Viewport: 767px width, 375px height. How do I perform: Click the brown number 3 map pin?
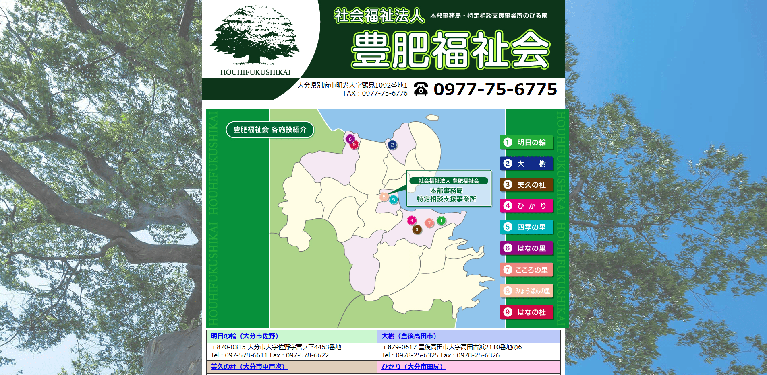point(417,229)
